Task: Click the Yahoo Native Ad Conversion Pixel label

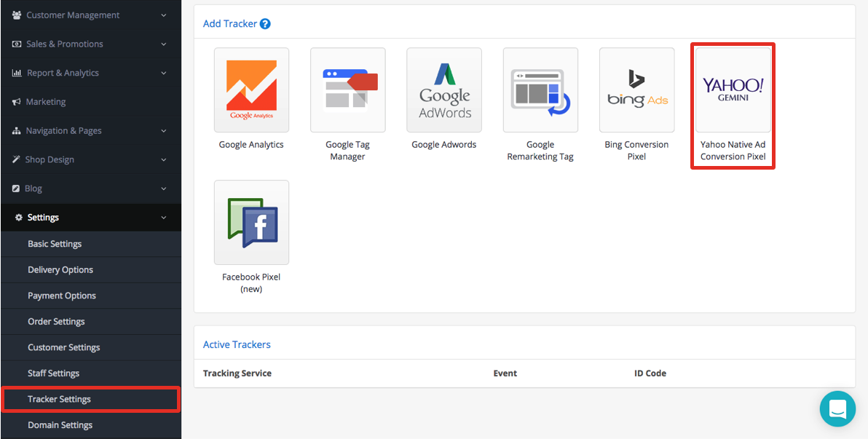Action: pos(733,151)
